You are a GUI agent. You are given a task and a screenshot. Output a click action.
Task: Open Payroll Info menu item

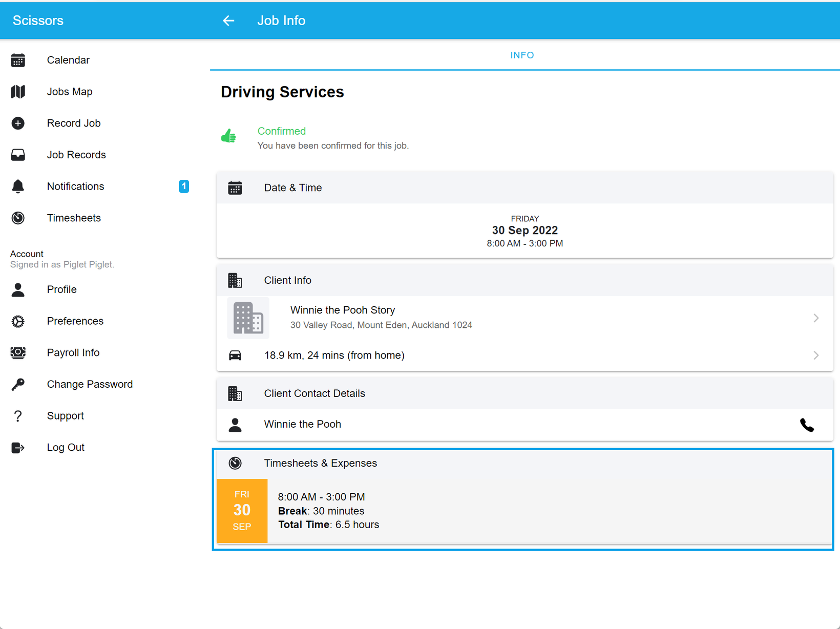pyautogui.click(x=73, y=353)
